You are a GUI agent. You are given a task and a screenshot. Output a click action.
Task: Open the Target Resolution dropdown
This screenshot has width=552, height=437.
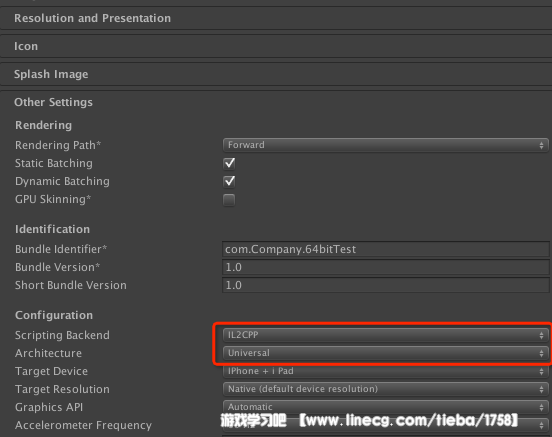click(x=385, y=389)
